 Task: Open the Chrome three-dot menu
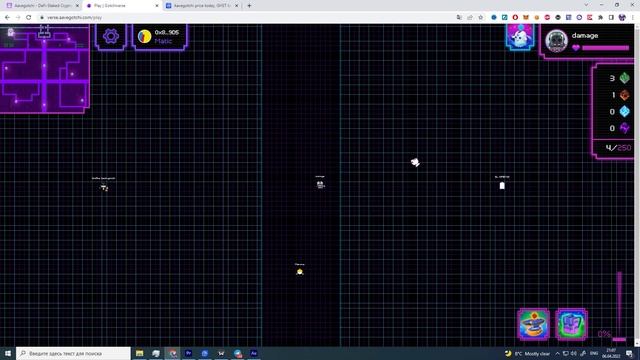click(x=633, y=17)
